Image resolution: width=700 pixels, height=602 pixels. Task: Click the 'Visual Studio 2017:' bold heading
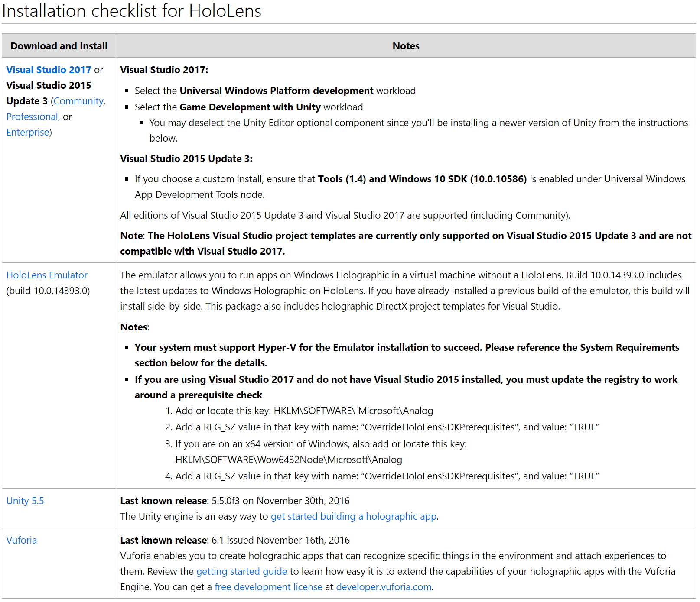tap(164, 70)
